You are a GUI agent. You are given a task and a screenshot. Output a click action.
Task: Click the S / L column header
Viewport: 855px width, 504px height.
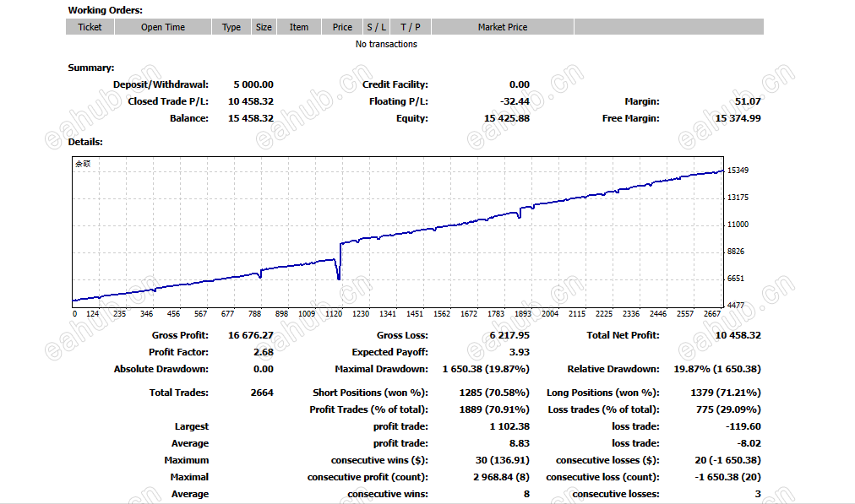pyautogui.click(x=377, y=27)
